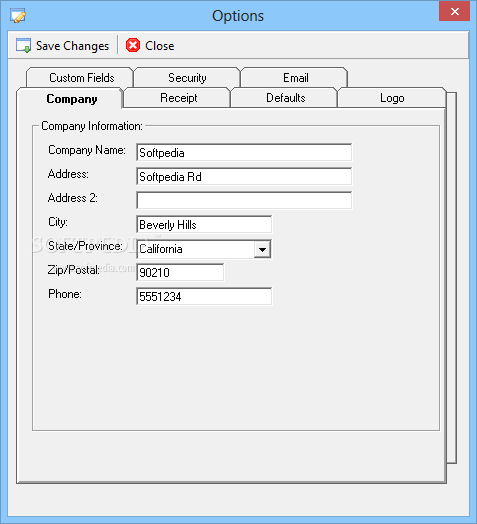
Task: Click the Company Name input field
Action: (x=244, y=153)
